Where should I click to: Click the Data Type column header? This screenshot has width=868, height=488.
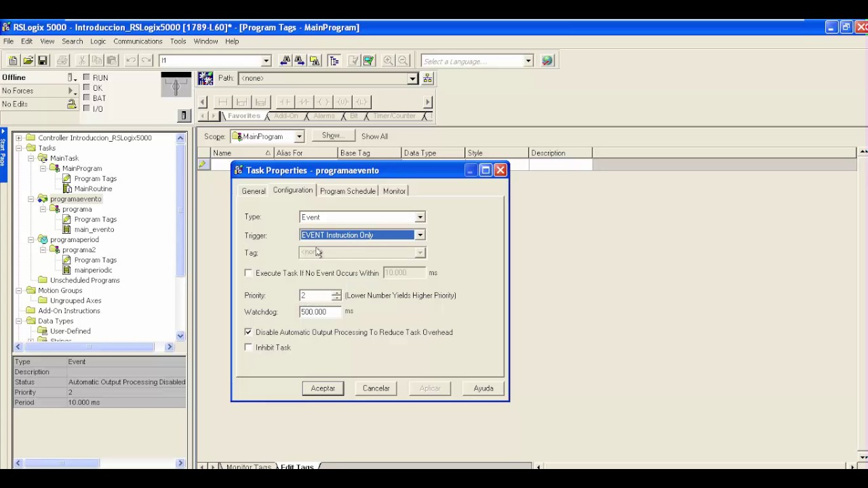(x=433, y=153)
